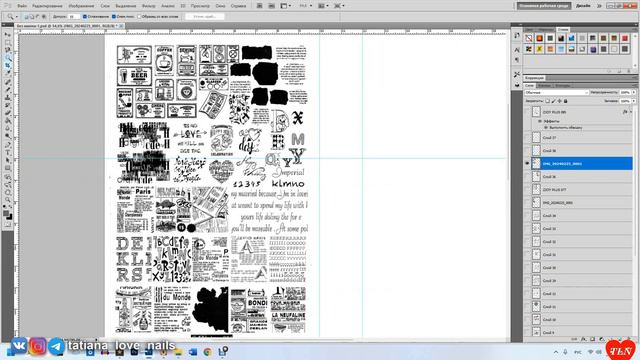The height and width of the screenshot is (360, 640).
Task: Show the ZIZY PLUS 085 layer visibility box
Action: tap(527, 111)
